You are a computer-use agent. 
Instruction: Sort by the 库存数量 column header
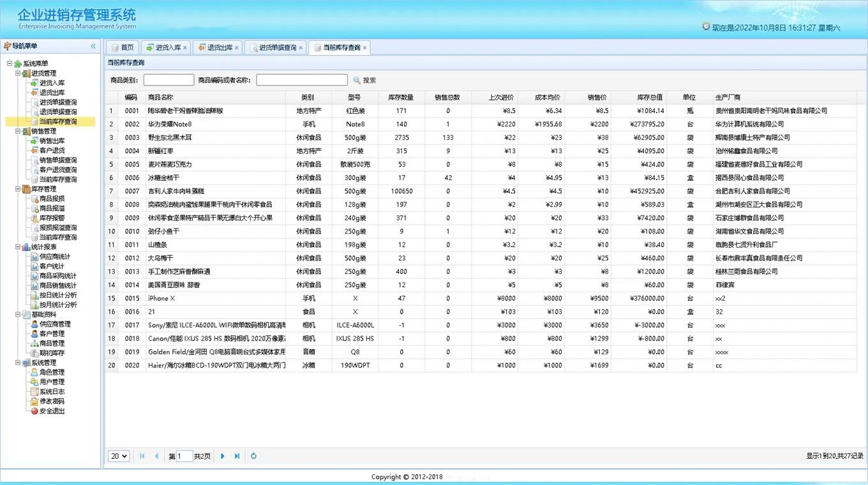401,98
